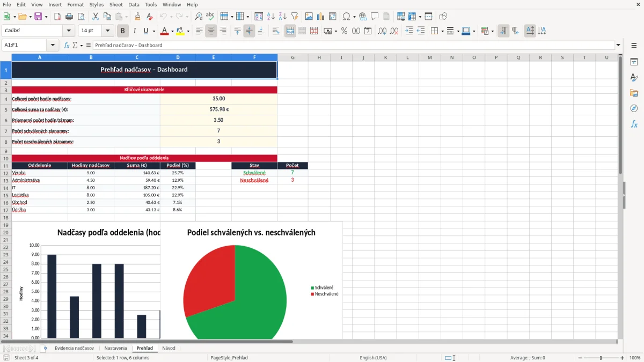This screenshot has width=644, height=362.
Task: Switch to Nastavenia sheet tab
Action: tap(115, 348)
